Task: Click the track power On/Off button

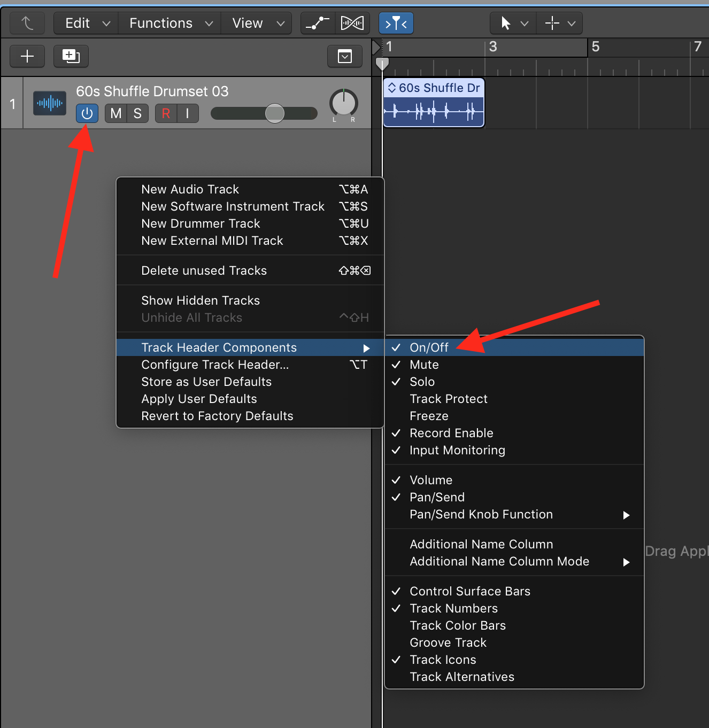Action: (87, 113)
